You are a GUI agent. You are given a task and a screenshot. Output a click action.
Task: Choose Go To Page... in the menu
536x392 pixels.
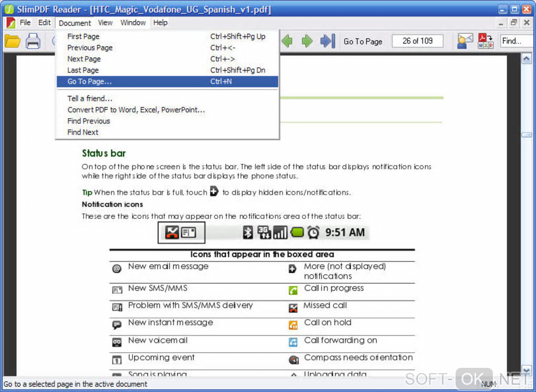point(168,81)
